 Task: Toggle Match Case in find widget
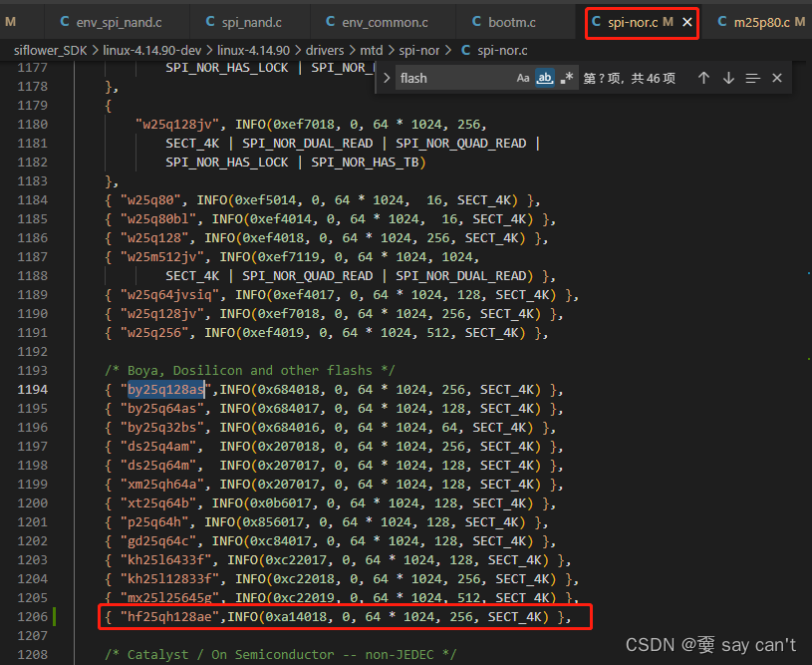pos(522,79)
